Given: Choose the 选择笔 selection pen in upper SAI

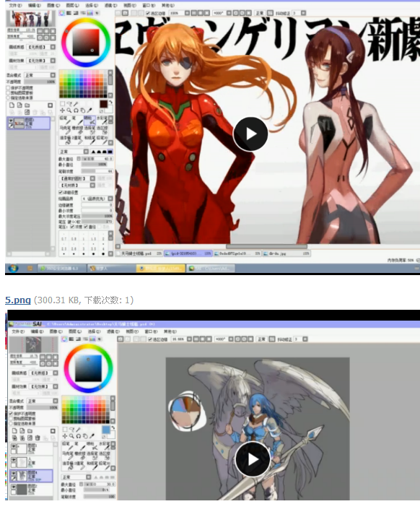Looking at the screenshot, I should coord(89,130).
